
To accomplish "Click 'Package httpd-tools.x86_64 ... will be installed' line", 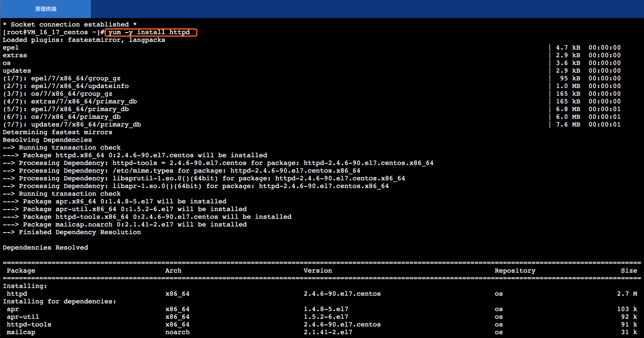I will click(x=147, y=217).
